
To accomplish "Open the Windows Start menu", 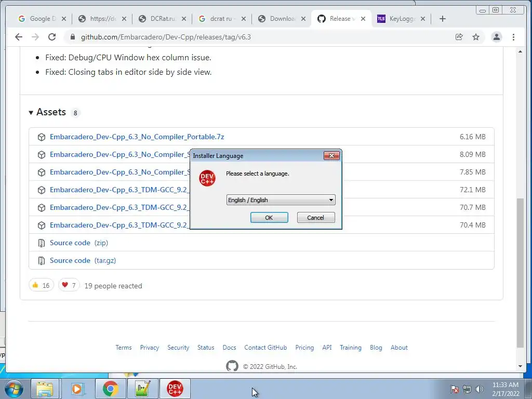I will click(14, 389).
